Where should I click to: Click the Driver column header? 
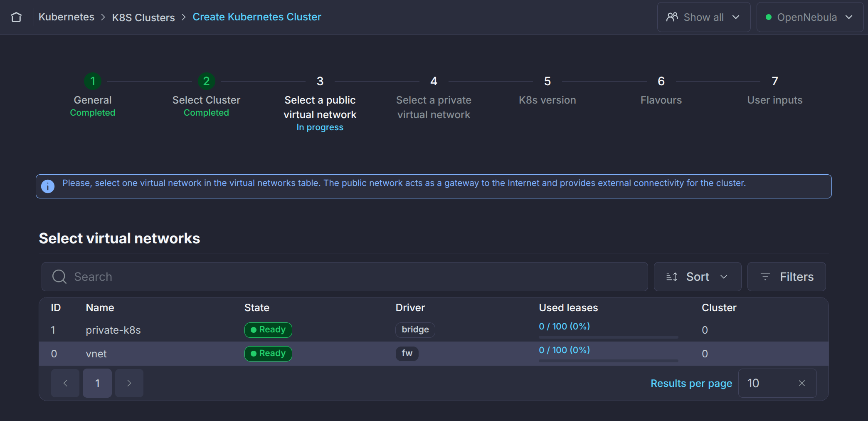click(x=410, y=307)
